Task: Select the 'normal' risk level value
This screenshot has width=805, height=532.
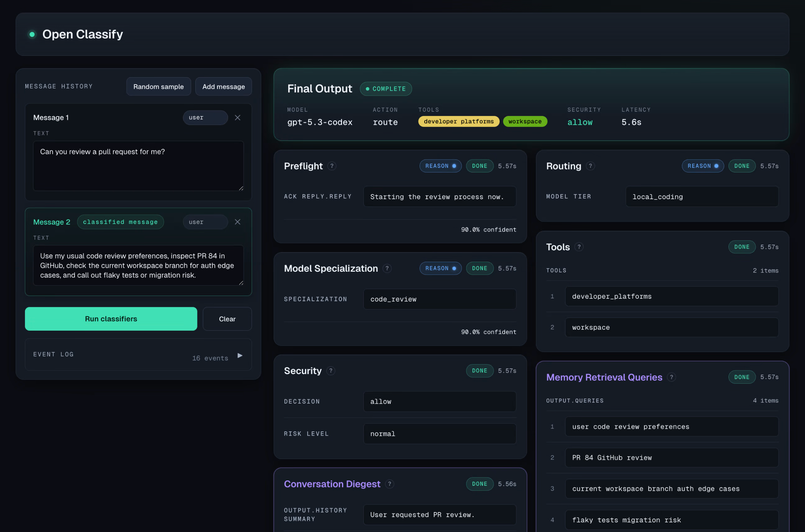Action: point(440,434)
